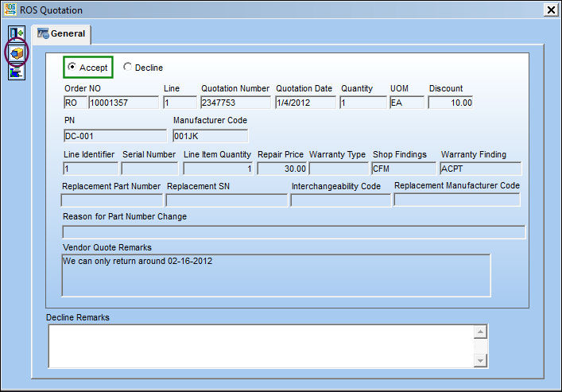Click the ROS Quotation title bar icon
The height and width of the screenshot is (392, 562).
click(x=10, y=10)
